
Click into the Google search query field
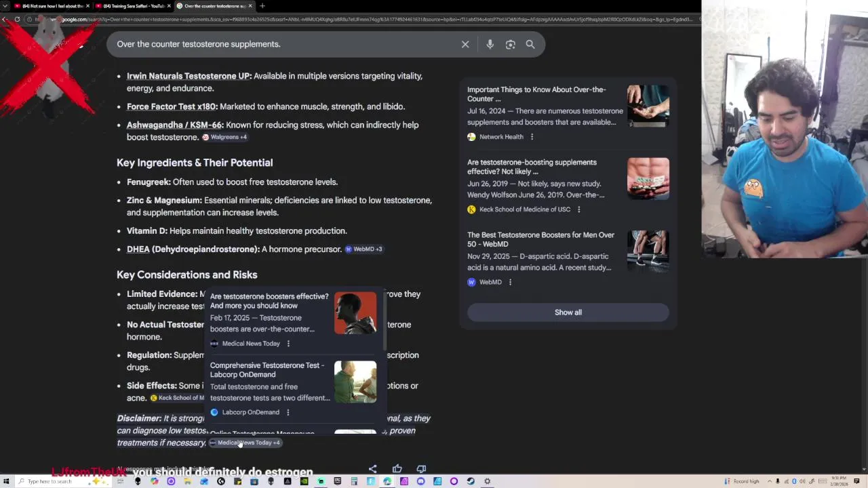click(x=285, y=44)
